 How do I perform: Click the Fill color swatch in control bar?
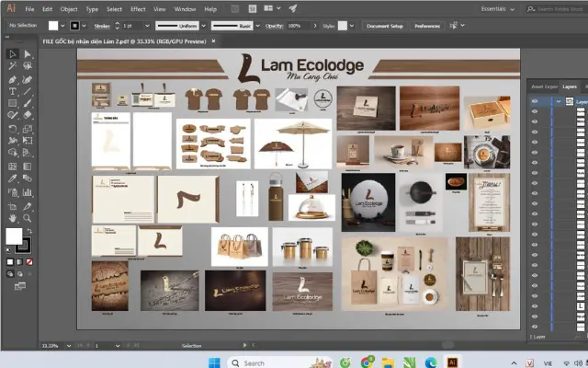52,26
